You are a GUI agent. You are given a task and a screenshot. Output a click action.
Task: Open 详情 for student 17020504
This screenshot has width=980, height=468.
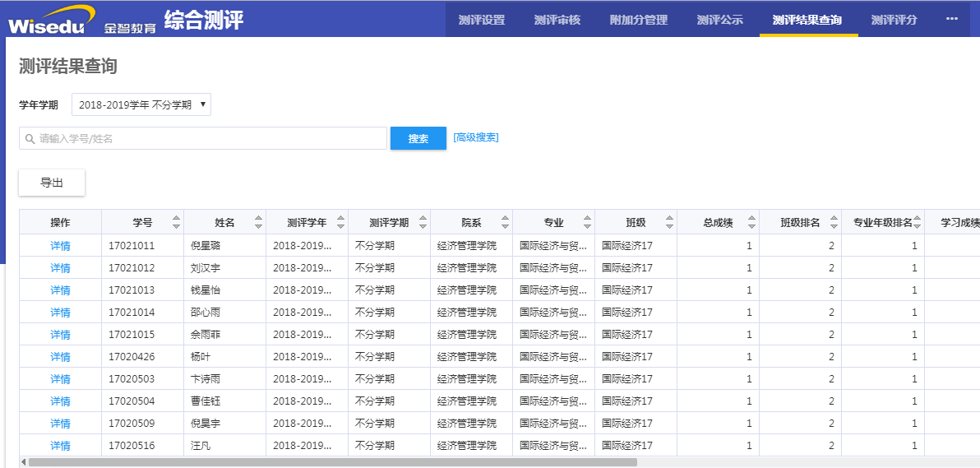61,401
